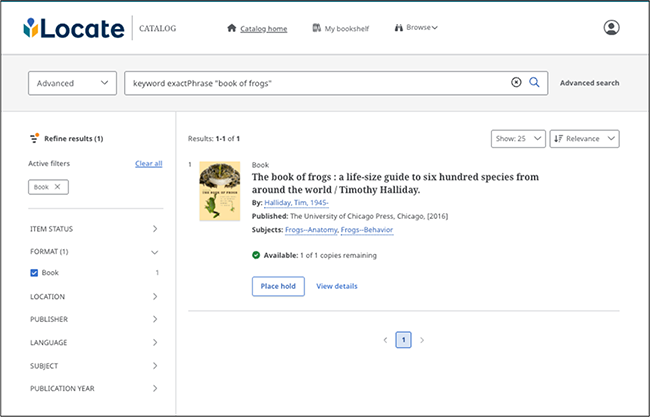
Task: Expand the Browse menu
Action: (422, 27)
